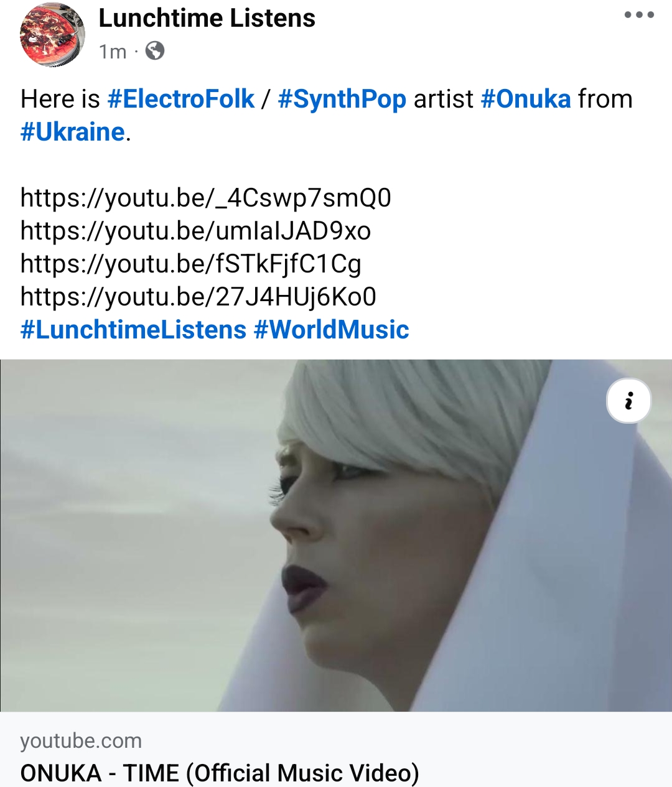Open the Lunchtime Listens page name
672x787 pixels.
(x=207, y=18)
